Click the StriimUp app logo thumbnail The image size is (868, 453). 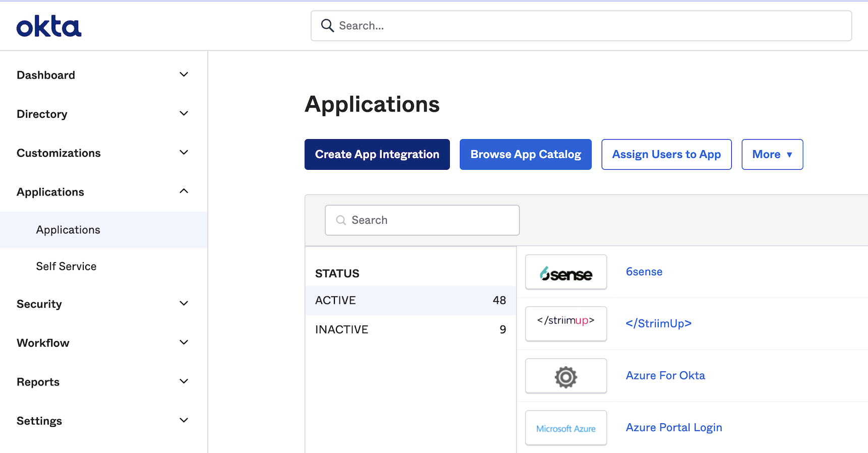pyautogui.click(x=566, y=323)
